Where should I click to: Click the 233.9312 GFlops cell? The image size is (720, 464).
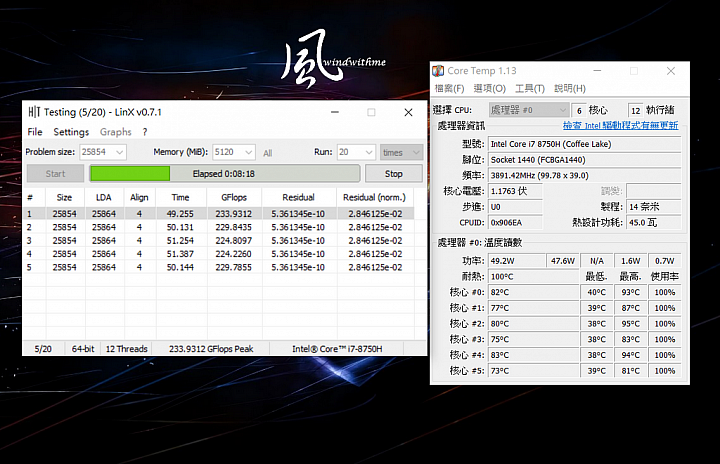point(234,214)
